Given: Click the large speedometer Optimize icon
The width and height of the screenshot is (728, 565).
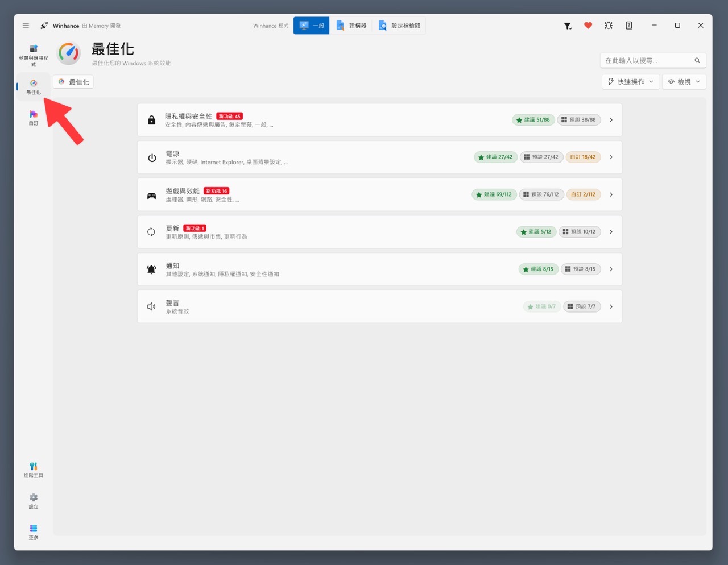Looking at the screenshot, I should (x=69, y=53).
